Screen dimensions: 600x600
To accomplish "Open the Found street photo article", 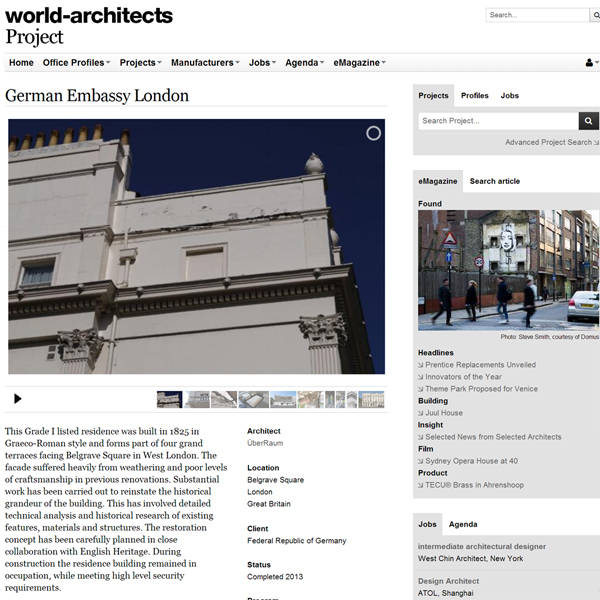I will (508, 270).
